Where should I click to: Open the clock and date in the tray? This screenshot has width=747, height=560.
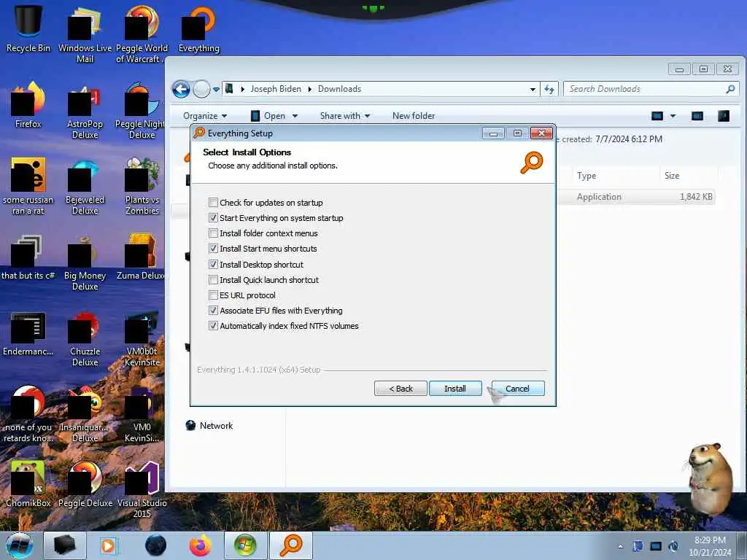pyautogui.click(x=710, y=546)
